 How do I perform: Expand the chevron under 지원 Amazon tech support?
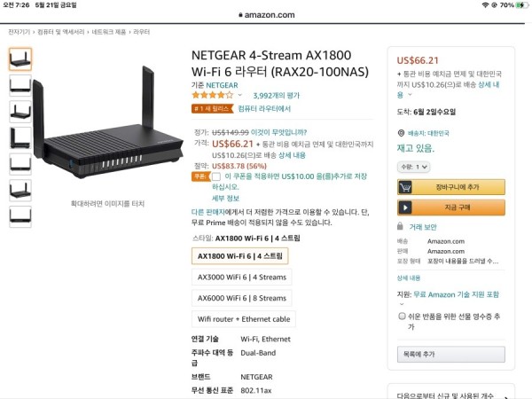[402, 304]
